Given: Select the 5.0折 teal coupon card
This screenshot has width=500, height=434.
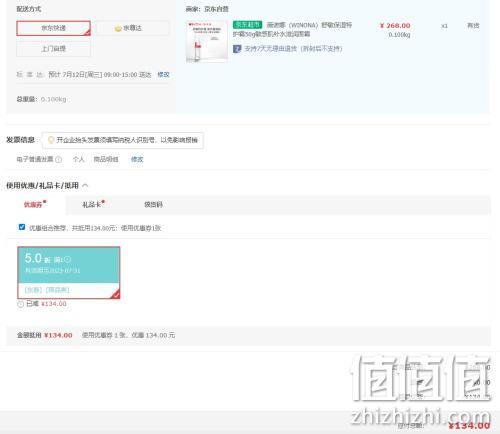Looking at the screenshot, I should click(x=69, y=273).
